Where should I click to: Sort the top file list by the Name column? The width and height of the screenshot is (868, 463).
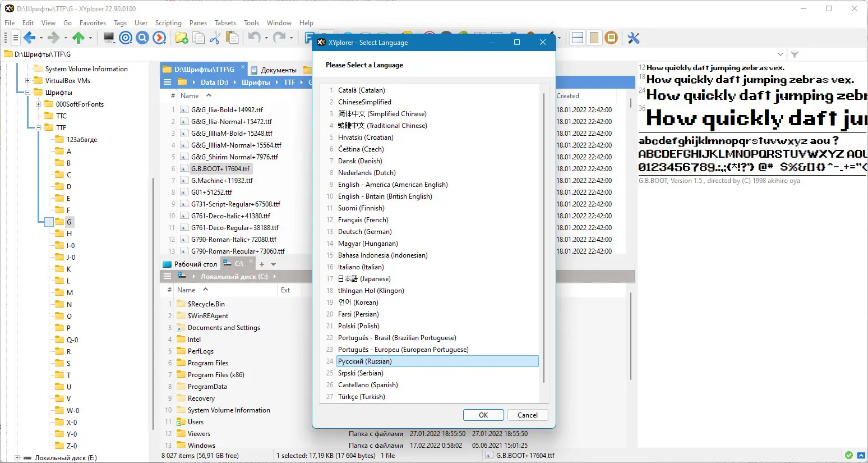coord(190,96)
